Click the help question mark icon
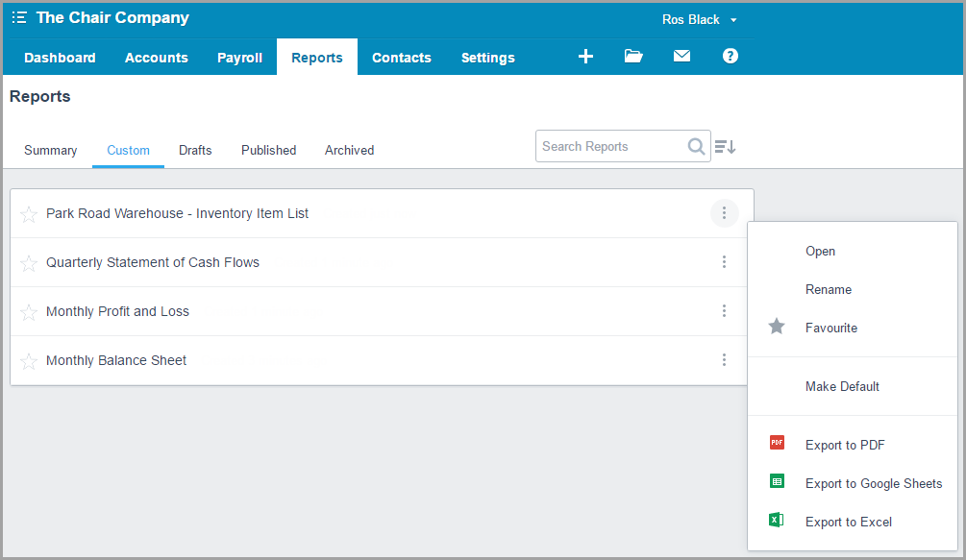This screenshot has width=966, height=560. coord(730,57)
